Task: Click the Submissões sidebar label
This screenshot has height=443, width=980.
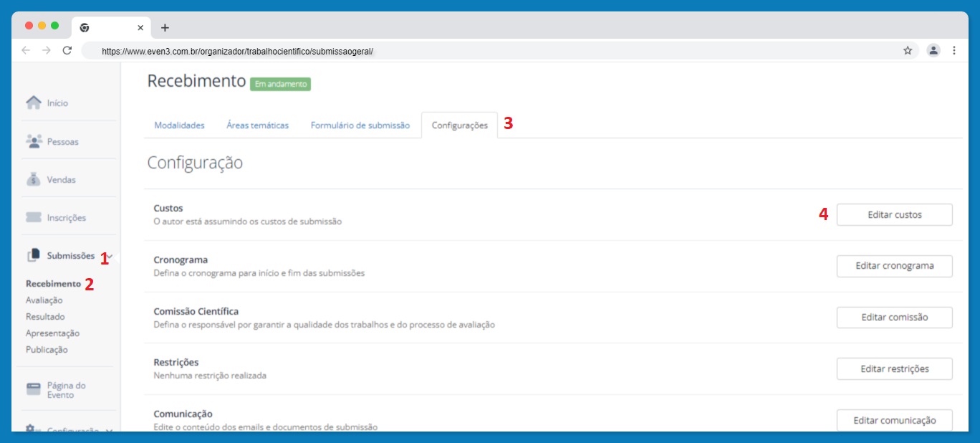Action: click(70, 256)
